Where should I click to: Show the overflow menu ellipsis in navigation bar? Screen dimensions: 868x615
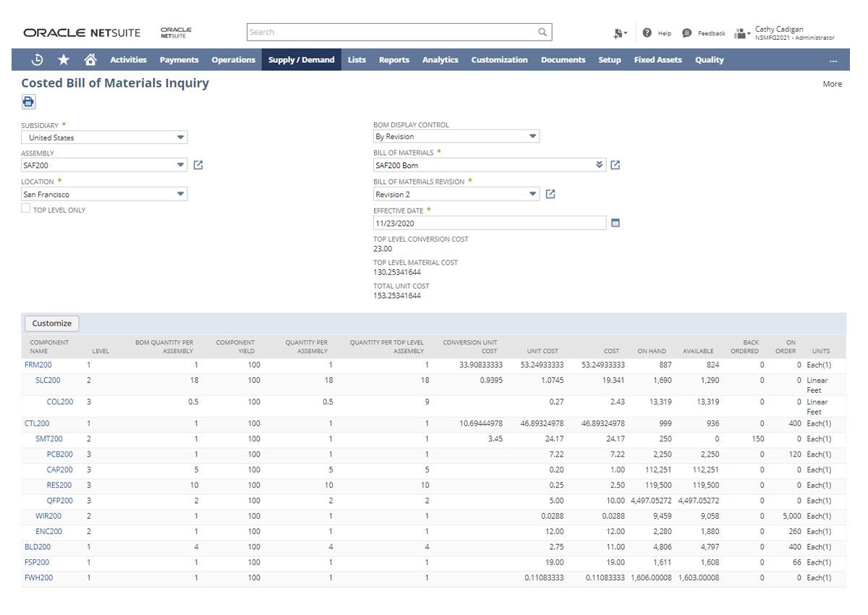pyautogui.click(x=833, y=60)
